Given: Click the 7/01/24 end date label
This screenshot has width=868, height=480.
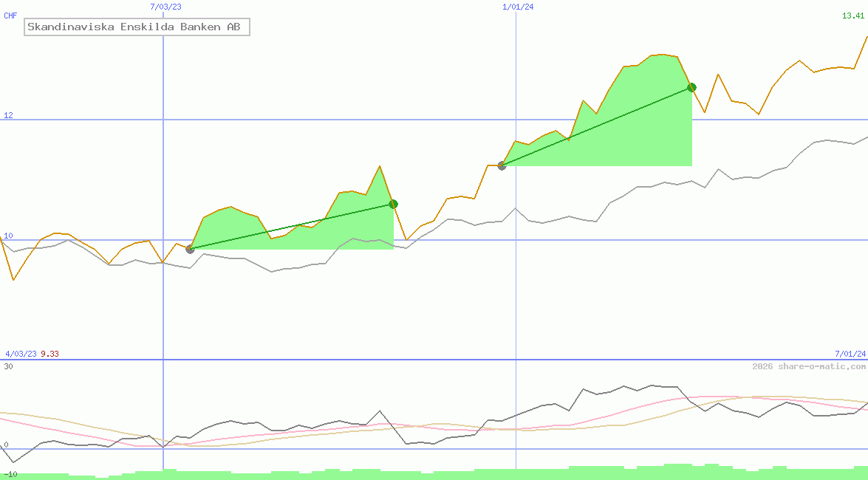Looking at the screenshot, I should (850, 354).
